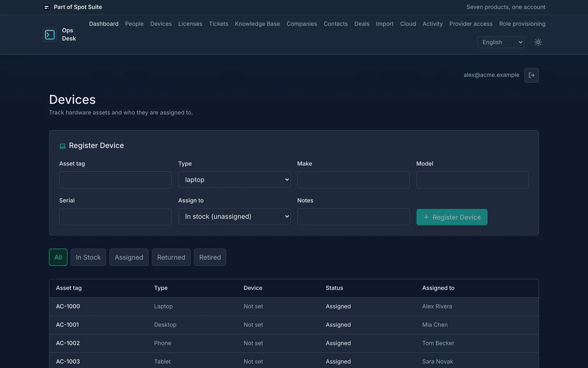Click Not set in AC-1000 row
This screenshot has width=588, height=368.
click(253, 306)
